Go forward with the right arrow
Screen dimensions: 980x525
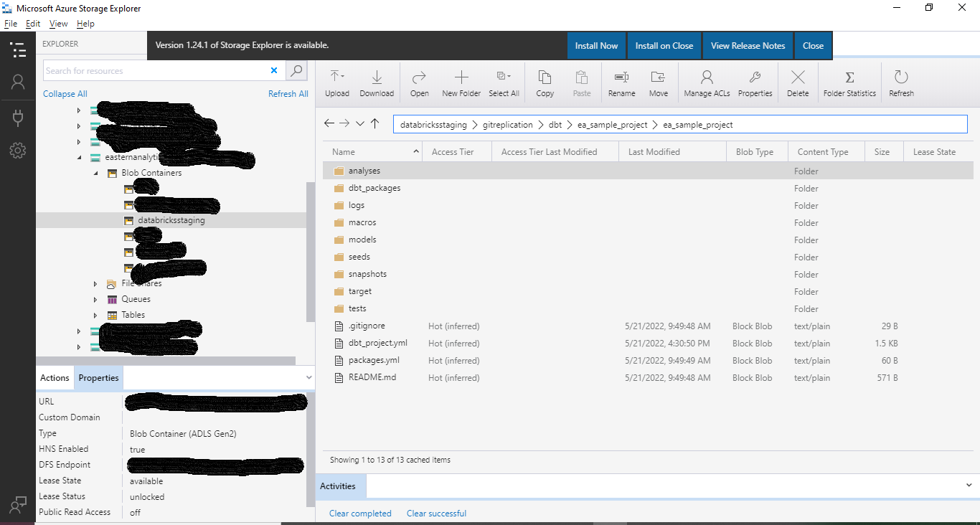point(344,123)
